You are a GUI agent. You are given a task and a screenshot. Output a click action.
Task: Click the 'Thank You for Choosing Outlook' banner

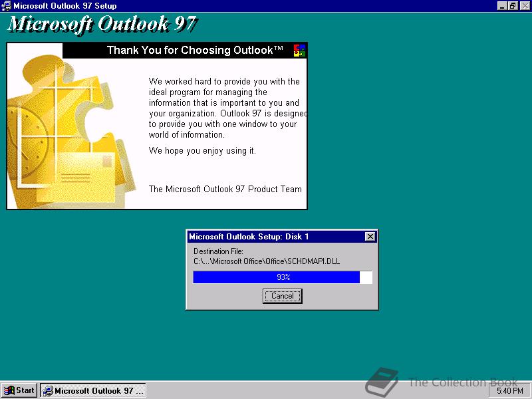coord(185,51)
